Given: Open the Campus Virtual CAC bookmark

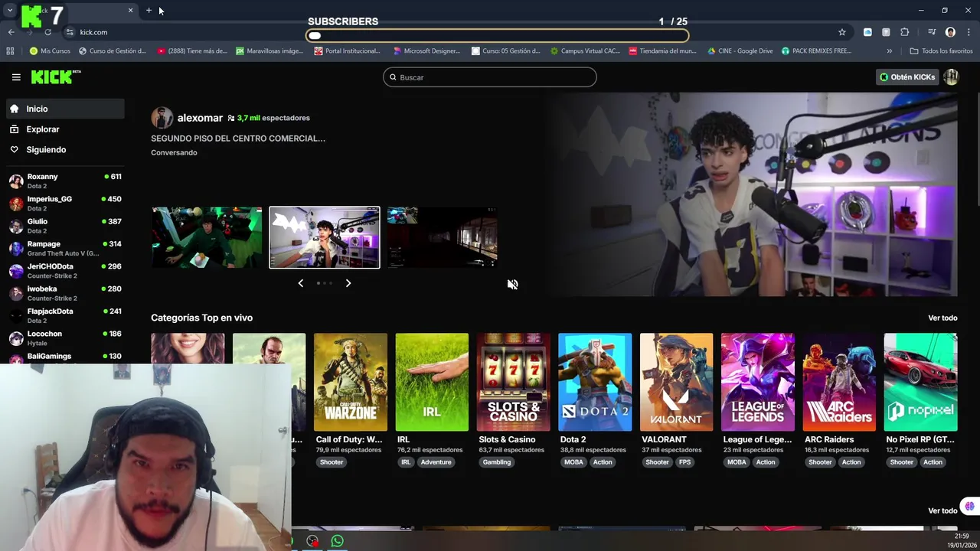Looking at the screenshot, I should pos(586,51).
